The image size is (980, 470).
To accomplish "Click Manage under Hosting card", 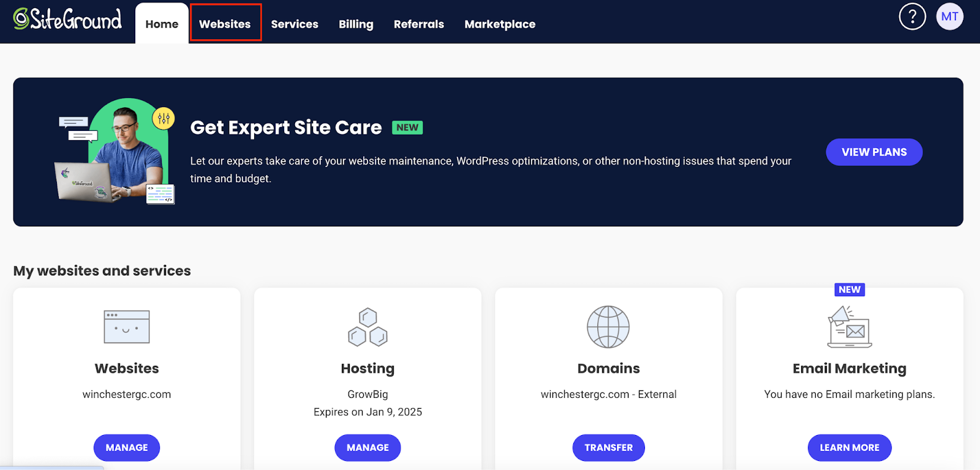I will [x=367, y=448].
